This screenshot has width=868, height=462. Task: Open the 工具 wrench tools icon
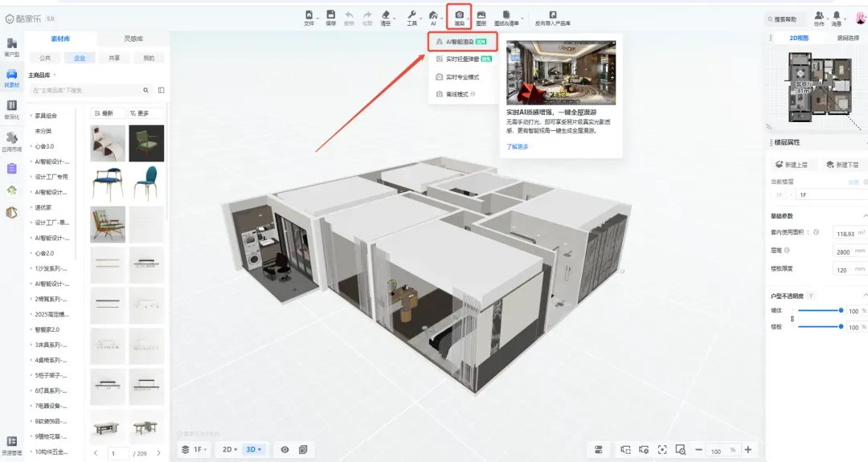tap(411, 15)
